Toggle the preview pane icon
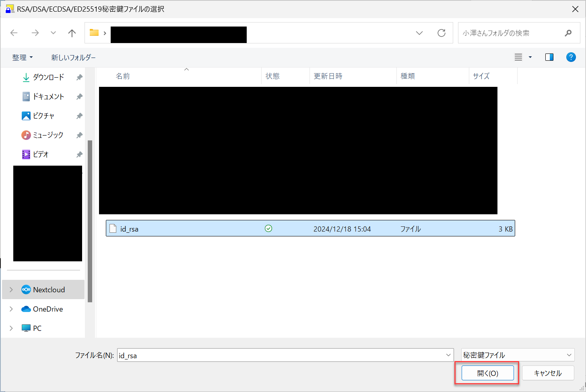Viewport: 586px width, 392px height. point(549,57)
